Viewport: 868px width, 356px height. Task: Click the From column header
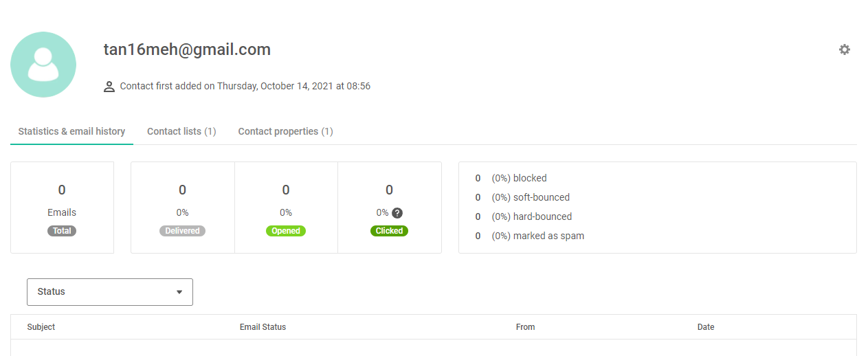coord(525,327)
